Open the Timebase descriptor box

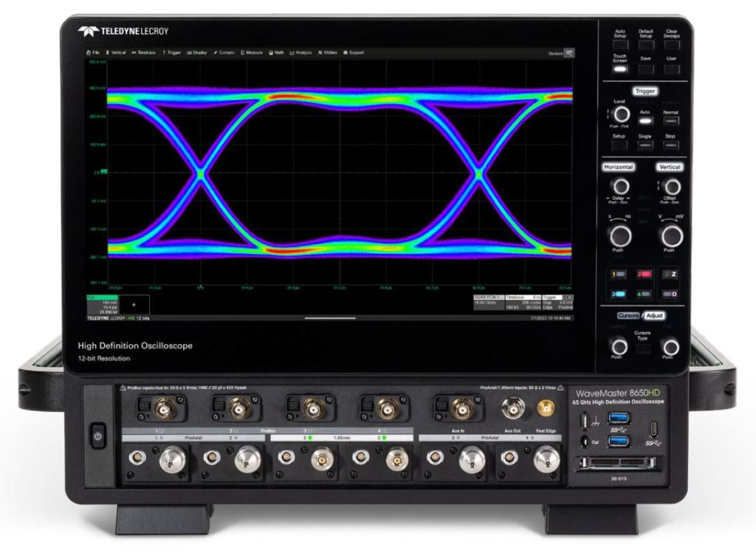point(520,302)
